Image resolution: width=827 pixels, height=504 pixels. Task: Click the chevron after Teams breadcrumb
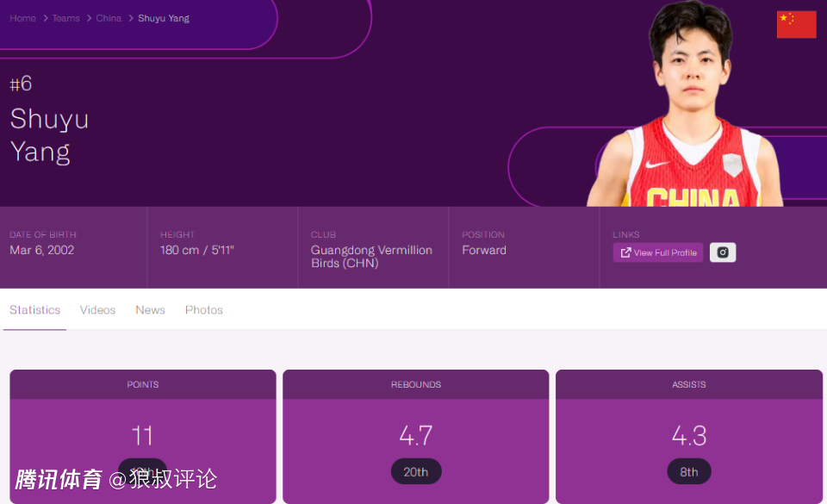click(x=88, y=18)
